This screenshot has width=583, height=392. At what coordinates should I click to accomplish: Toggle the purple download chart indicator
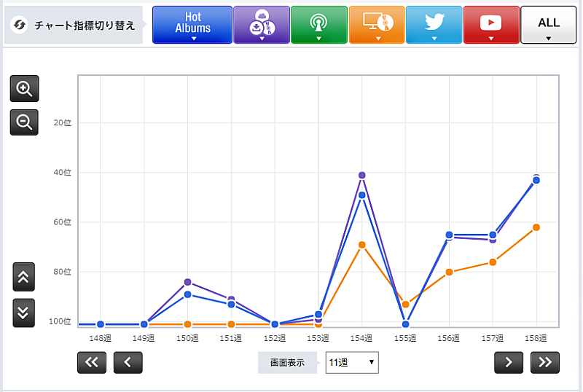coord(261,25)
